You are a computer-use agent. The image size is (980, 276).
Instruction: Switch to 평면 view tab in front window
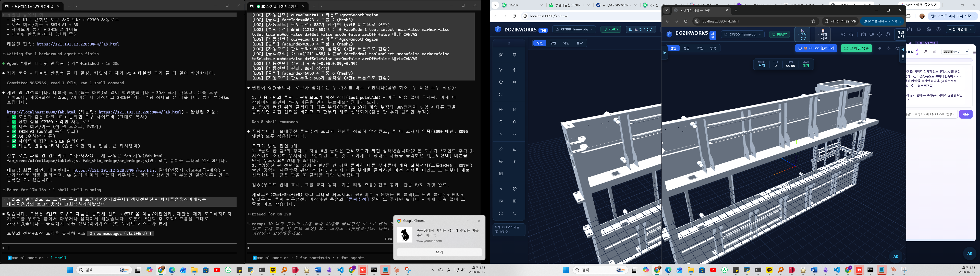(673, 48)
